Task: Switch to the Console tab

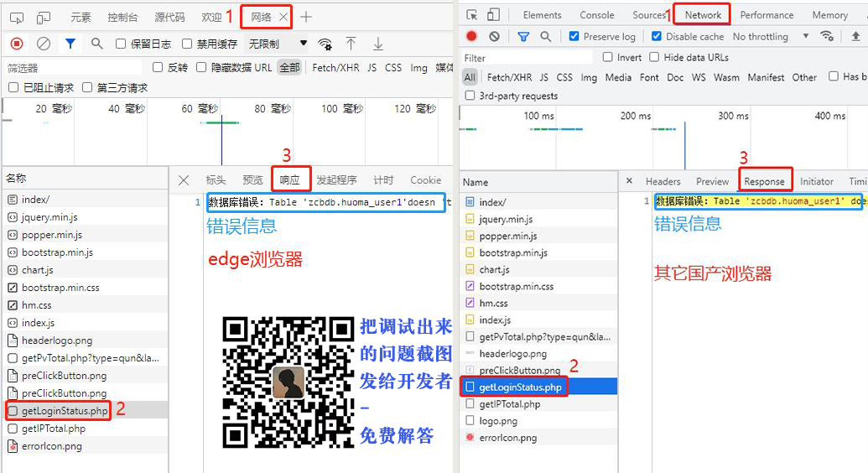Action: (597, 15)
